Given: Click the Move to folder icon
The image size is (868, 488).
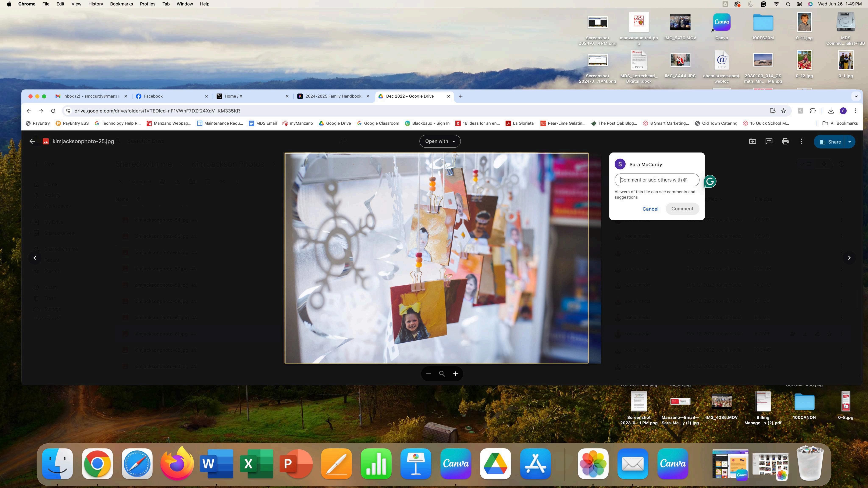Looking at the screenshot, I should pos(753,141).
